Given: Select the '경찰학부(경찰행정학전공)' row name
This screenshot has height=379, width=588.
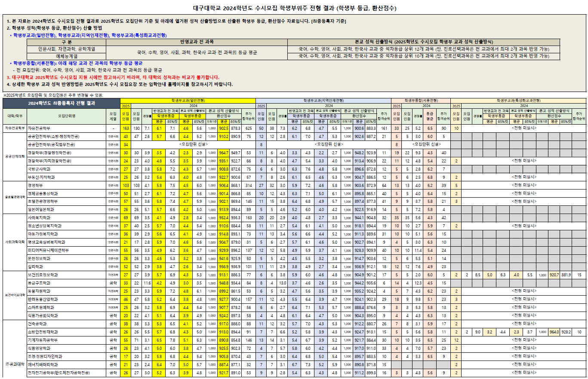Looking at the screenshot, I should point(66,153).
